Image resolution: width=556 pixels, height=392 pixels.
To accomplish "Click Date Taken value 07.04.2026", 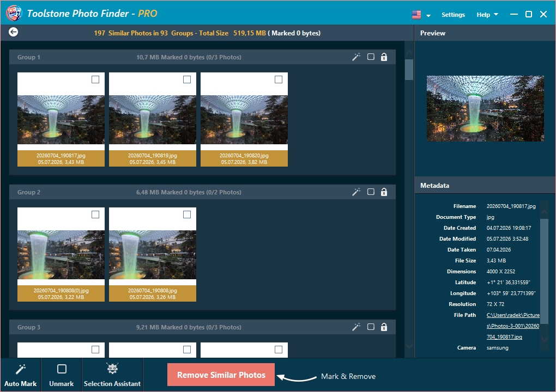I will [x=499, y=249].
